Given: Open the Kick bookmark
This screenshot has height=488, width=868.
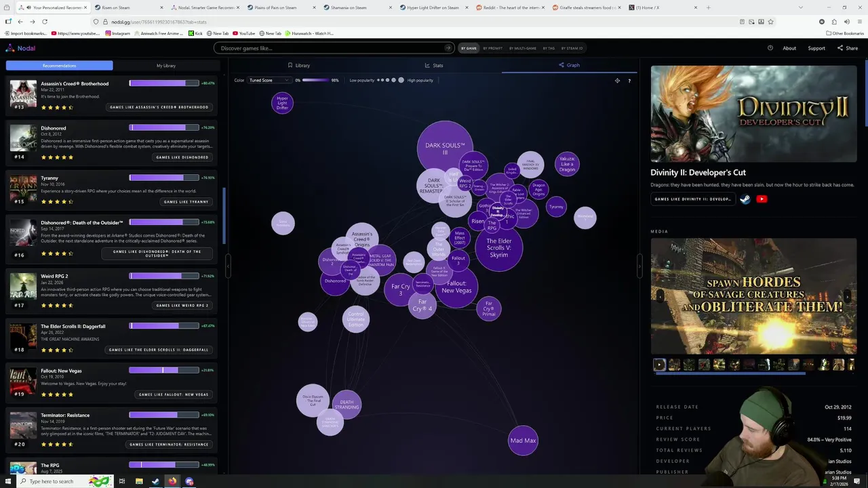Looking at the screenshot, I should coord(196,33).
